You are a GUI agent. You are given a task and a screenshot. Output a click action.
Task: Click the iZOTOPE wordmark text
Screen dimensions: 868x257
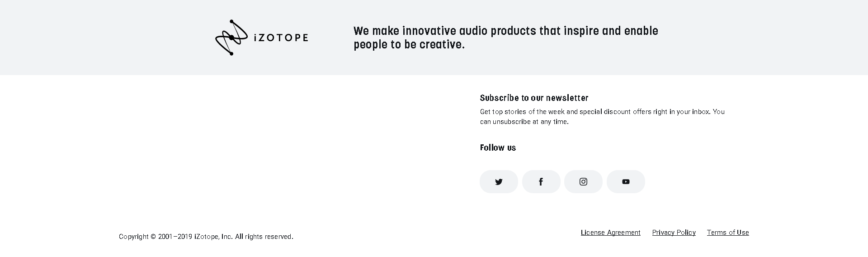(281, 38)
